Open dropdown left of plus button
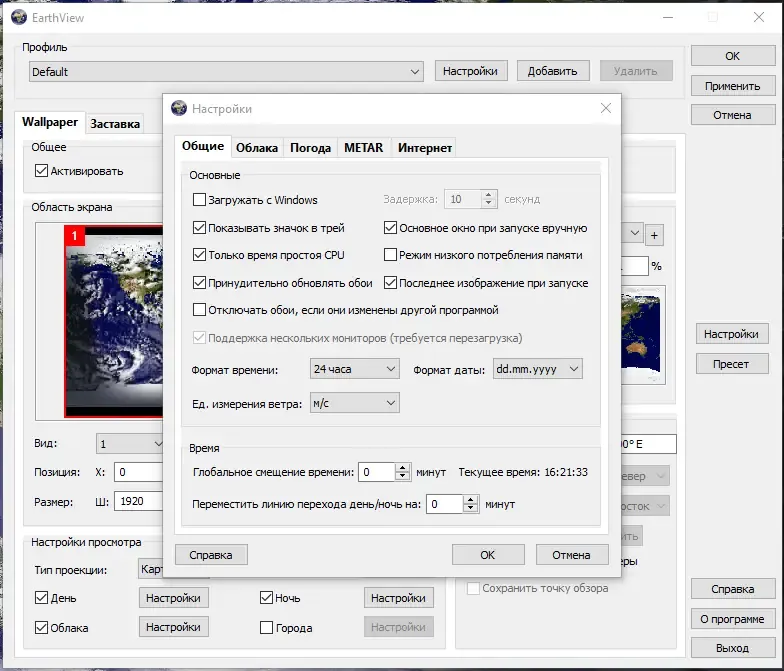 pos(632,233)
